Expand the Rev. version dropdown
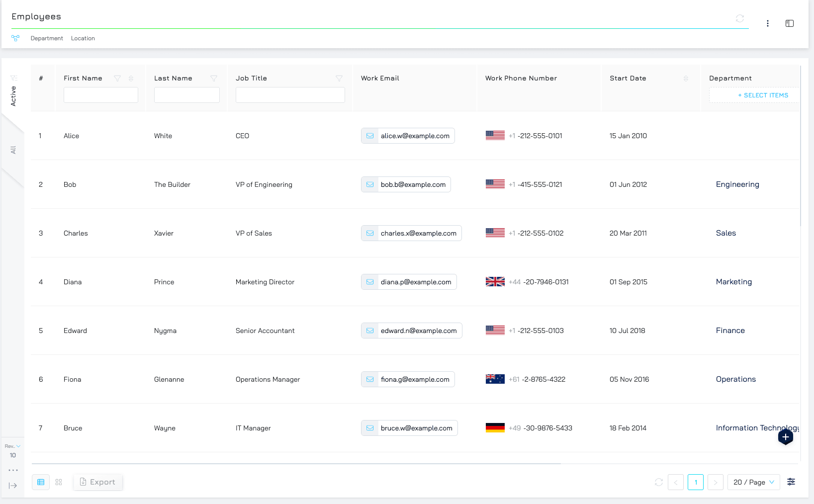The height and width of the screenshot is (504, 814). (x=12, y=446)
